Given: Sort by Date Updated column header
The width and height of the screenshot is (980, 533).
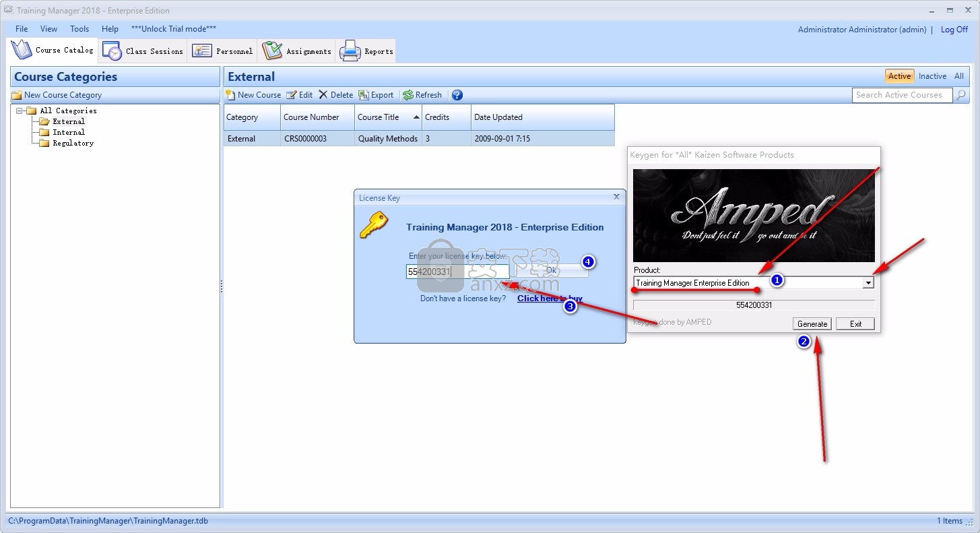Looking at the screenshot, I should [x=543, y=117].
